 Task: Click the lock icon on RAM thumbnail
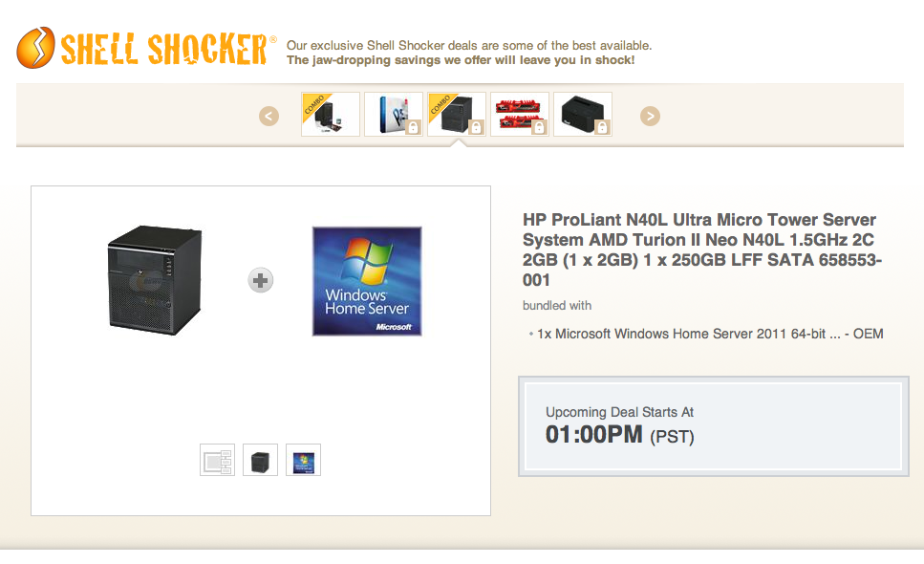[539, 127]
